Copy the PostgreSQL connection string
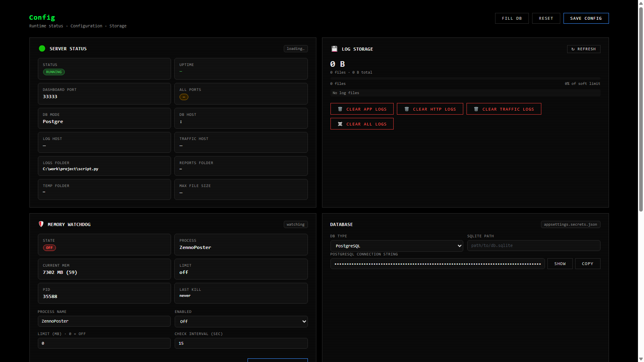 tap(588, 264)
